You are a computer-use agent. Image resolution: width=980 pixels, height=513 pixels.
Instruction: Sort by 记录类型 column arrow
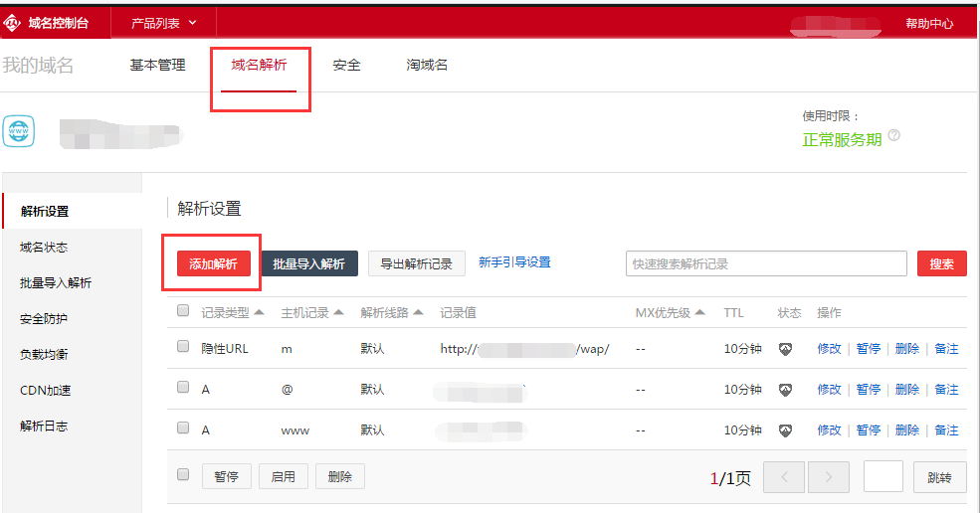click(x=260, y=312)
